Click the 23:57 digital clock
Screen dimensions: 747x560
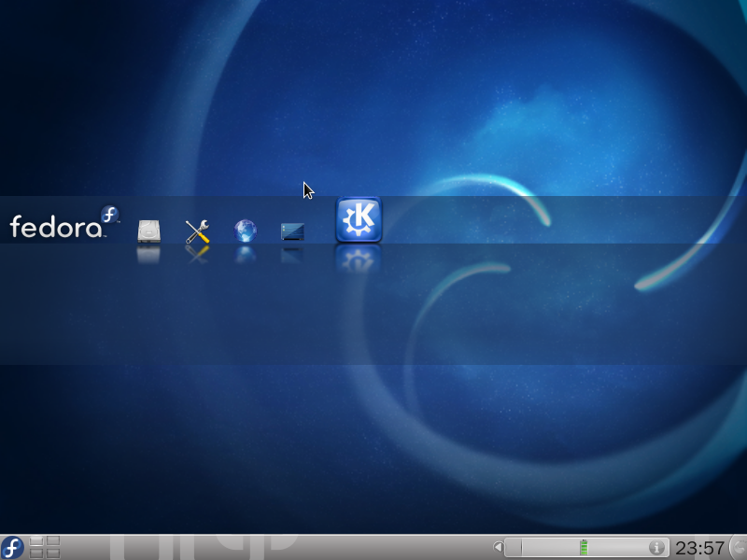699,548
